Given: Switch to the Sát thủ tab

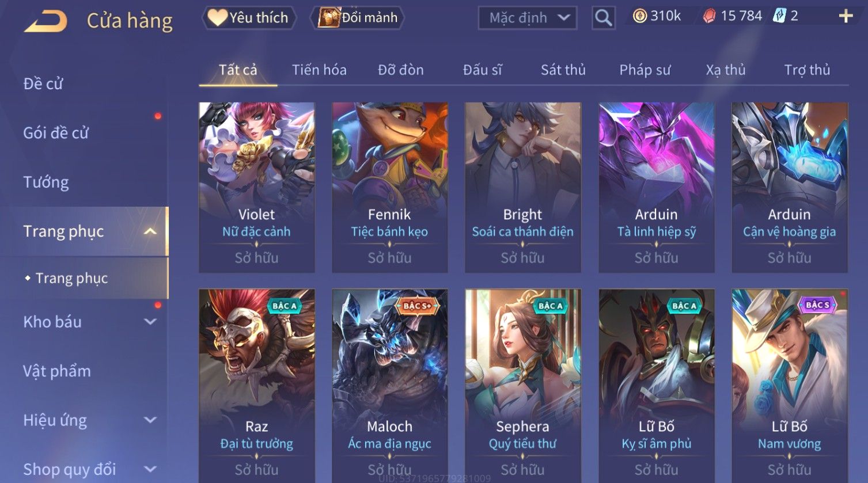Looking at the screenshot, I should [x=563, y=70].
